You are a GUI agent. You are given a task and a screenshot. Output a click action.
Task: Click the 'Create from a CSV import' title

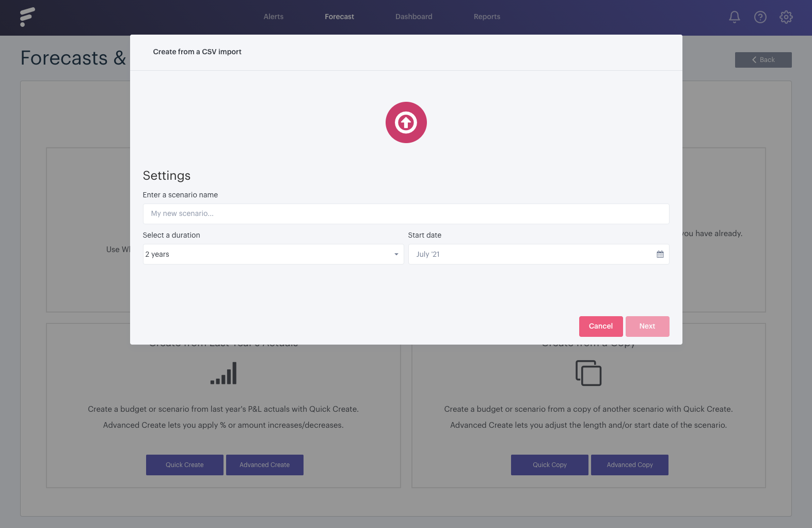(x=197, y=52)
